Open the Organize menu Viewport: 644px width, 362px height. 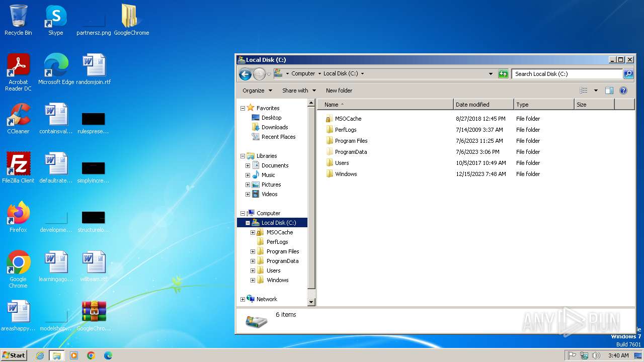click(x=257, y=90)
